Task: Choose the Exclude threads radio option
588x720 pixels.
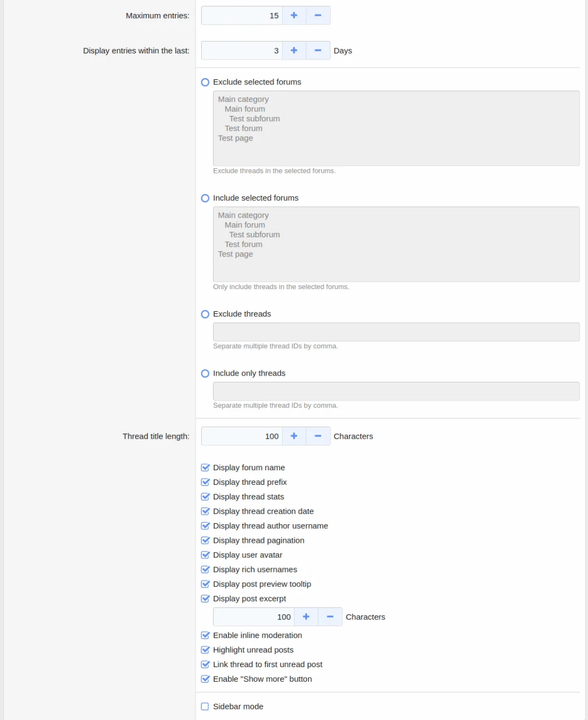Action: tap(205, 314)
